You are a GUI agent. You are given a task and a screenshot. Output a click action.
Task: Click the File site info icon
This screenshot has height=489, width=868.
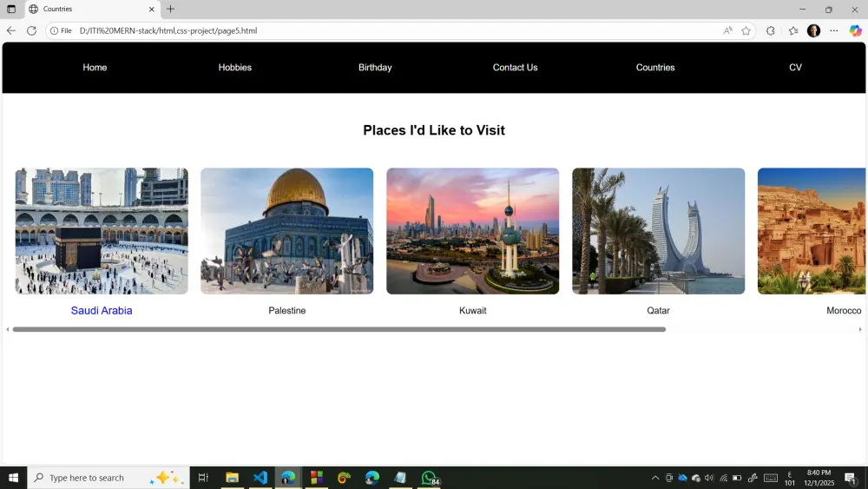tap(61, 30)
